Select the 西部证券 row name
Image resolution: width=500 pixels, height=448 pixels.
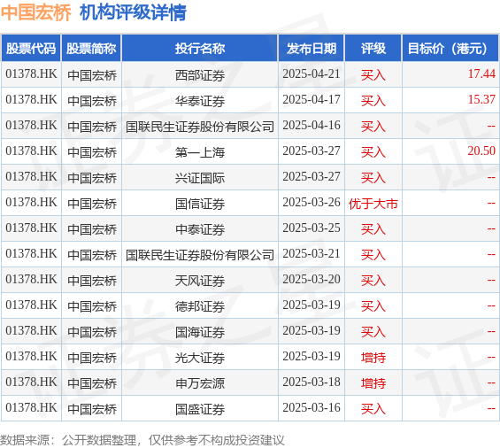point(200,75)
